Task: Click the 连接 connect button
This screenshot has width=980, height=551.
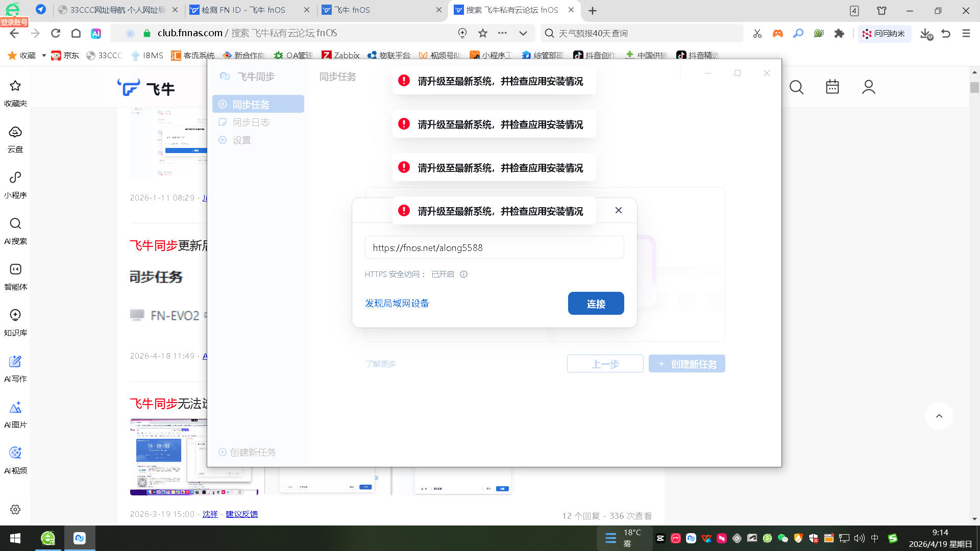Action: pos(596,304)
